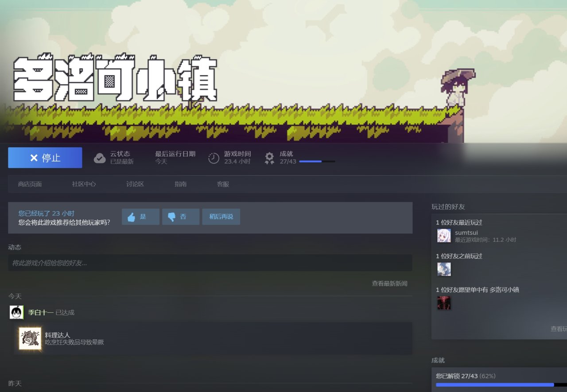This screenshot has width=567, height=392.
Task: Open the 社区中心 tab
Action: 84,184
